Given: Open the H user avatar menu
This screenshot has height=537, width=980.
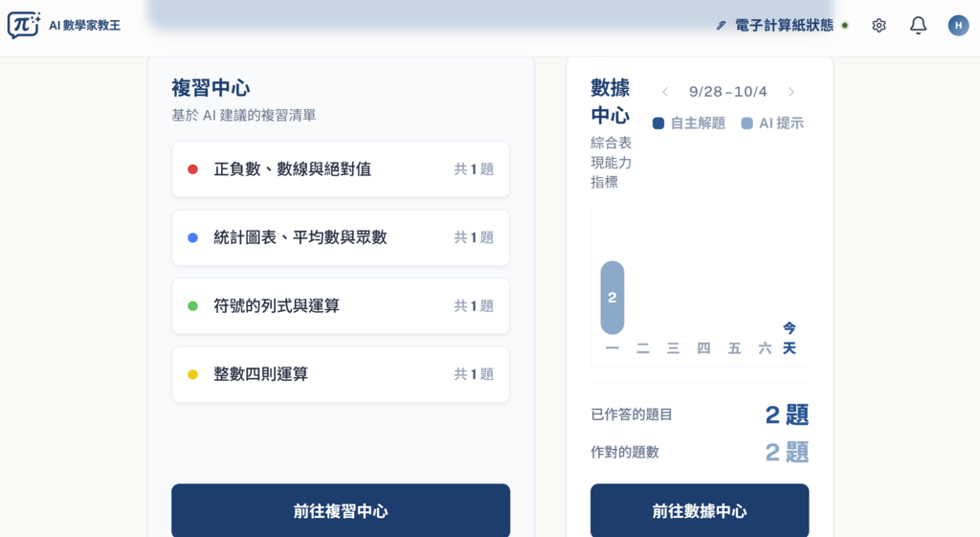Looking at the screenshot, I should point(958,26).
